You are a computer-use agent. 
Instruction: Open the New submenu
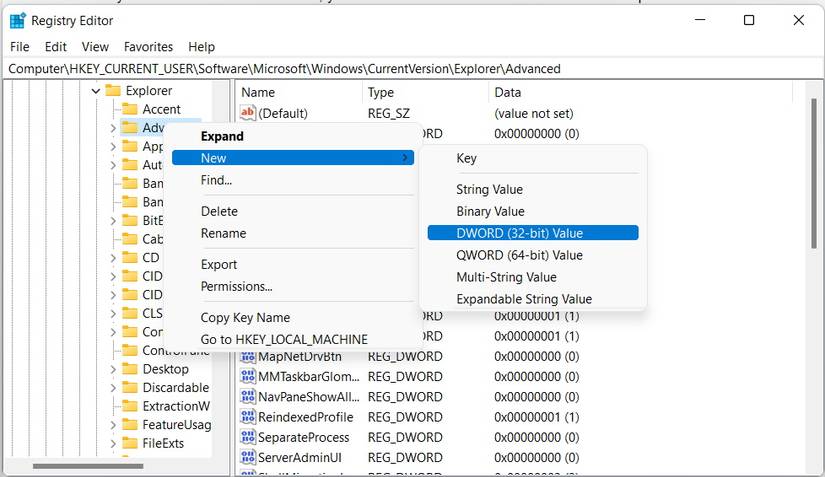point(293,158)
